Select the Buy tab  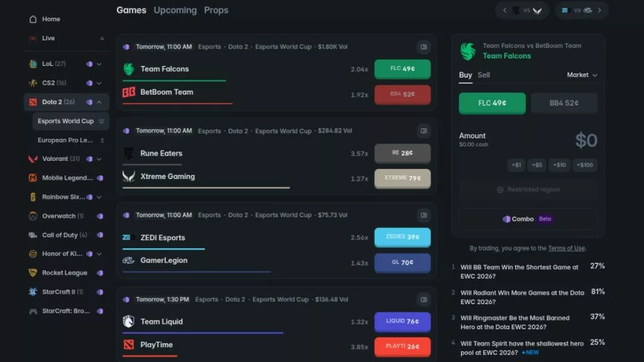pyautogui.click(x=465, y=75)
